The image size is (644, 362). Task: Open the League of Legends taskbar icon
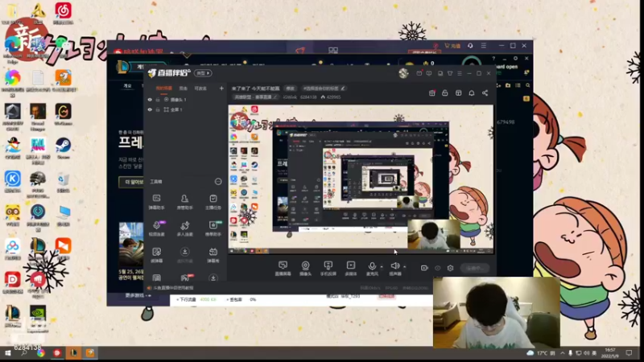[x=73, y=353]
